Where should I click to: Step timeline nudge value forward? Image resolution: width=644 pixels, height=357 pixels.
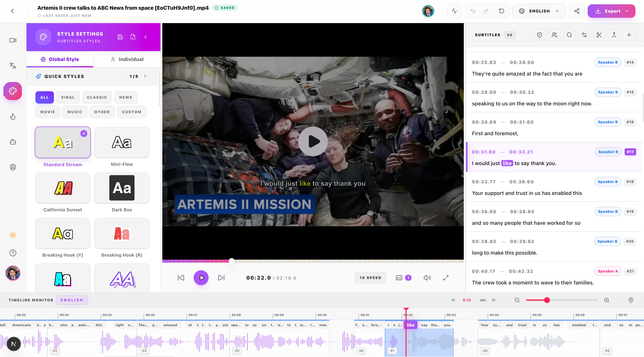[493, 300]
